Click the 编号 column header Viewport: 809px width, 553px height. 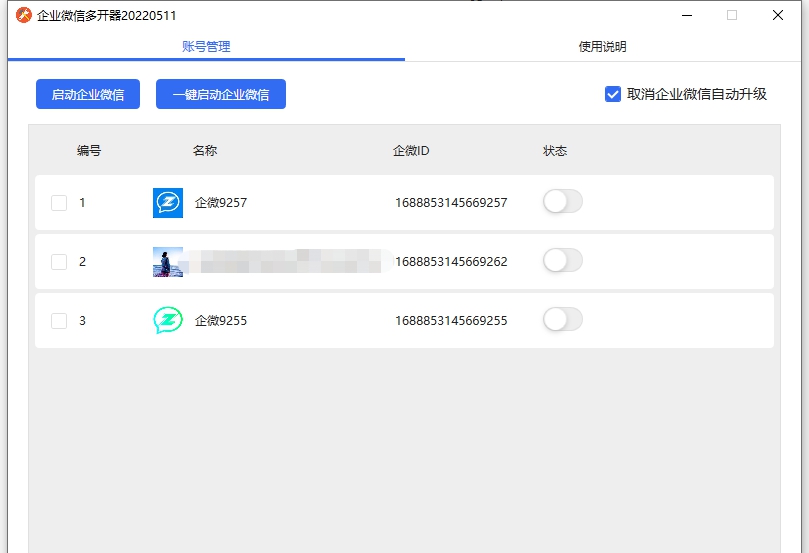pyautogui.click(x=89, y=151)
